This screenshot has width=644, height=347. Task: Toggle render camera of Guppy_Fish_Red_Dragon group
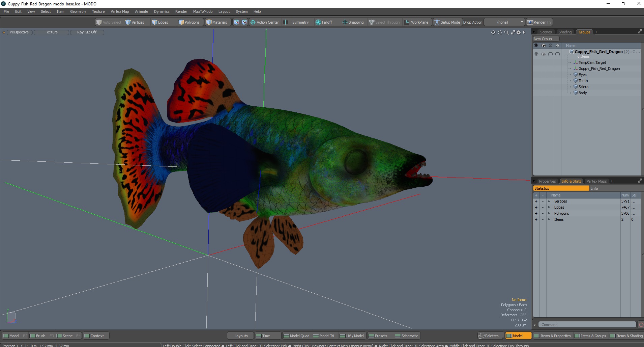click(543, 54)
